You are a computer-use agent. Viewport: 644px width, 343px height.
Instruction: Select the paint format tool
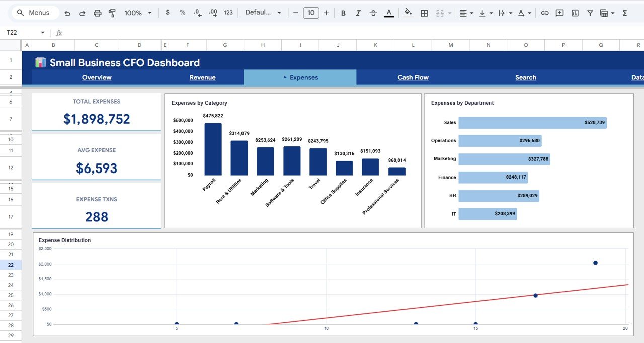click(112, 13)
